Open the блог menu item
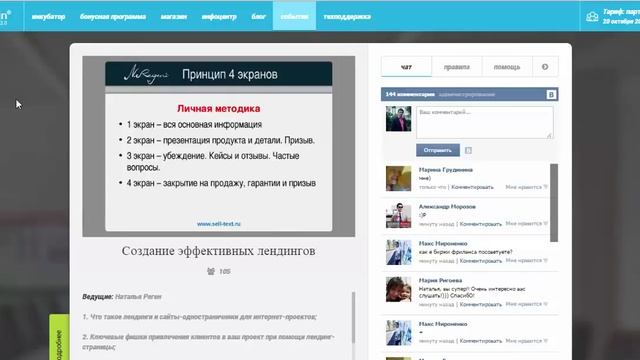This screenshot has width=640, height=360. 258,17
